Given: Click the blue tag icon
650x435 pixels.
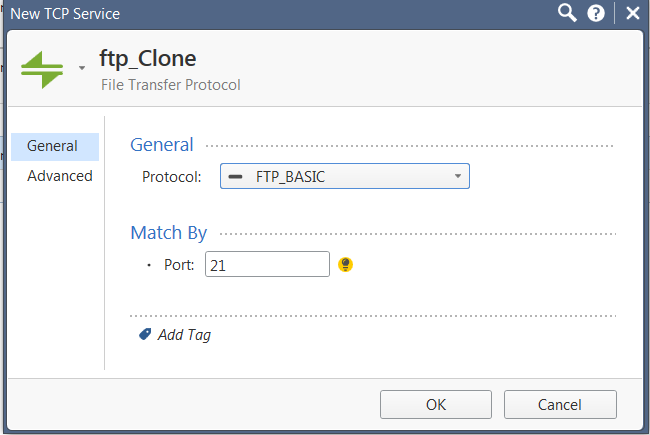Looking at the screenshot, I should pos(145,334).
